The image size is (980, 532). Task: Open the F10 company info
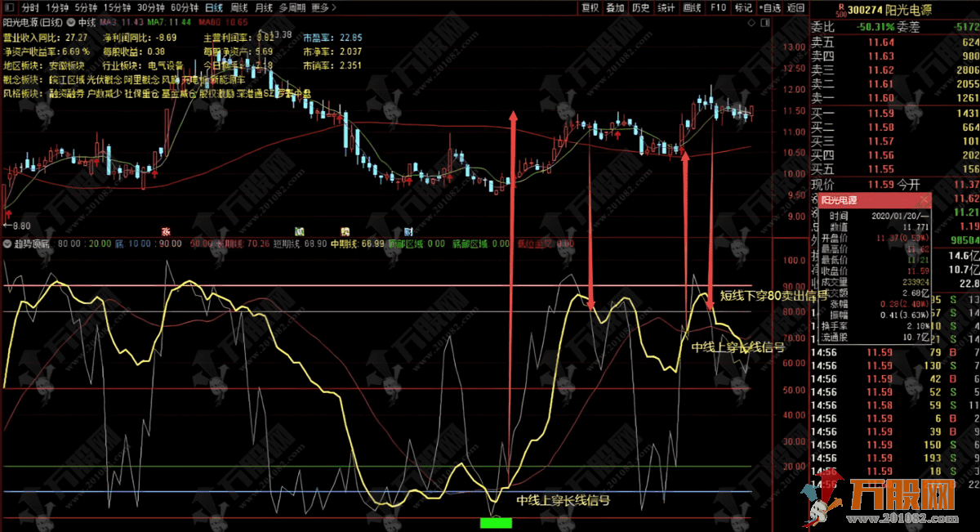coord(717,8)
